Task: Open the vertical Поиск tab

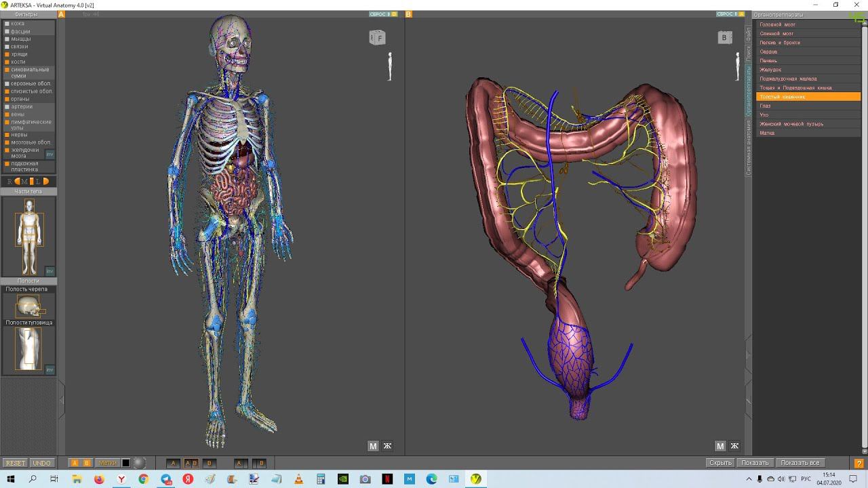Action: click(749, 52)
